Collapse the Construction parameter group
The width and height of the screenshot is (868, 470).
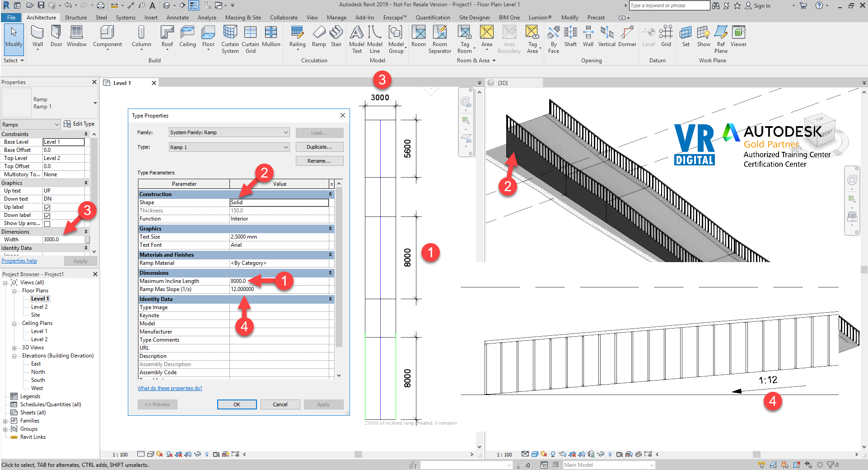click(x=330, y=194)
